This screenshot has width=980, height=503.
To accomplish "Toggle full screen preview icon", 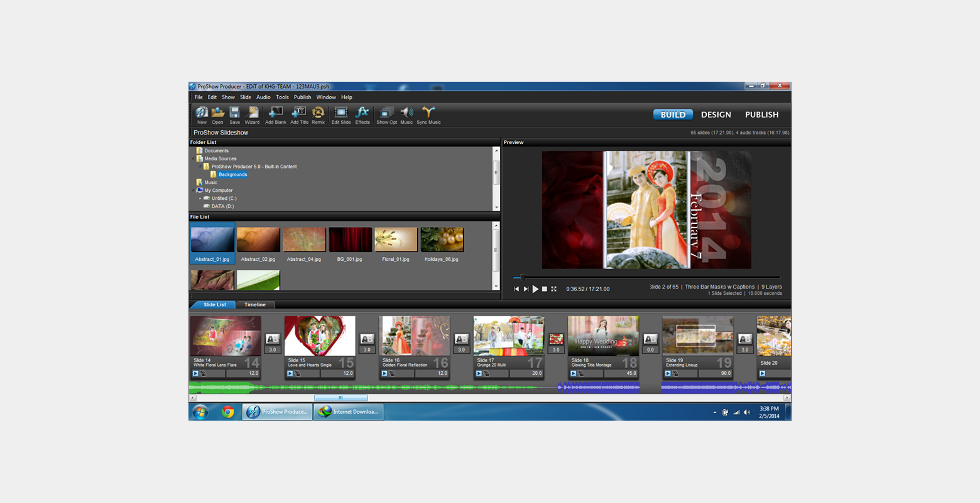I will point(553,289).
